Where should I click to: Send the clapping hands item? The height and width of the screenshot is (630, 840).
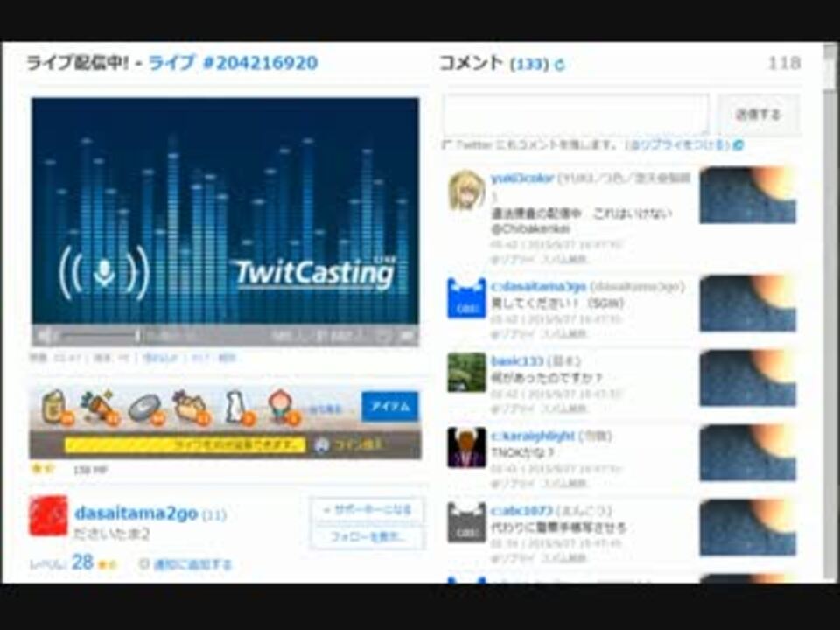pyautogui.click(x=191, y=409)
